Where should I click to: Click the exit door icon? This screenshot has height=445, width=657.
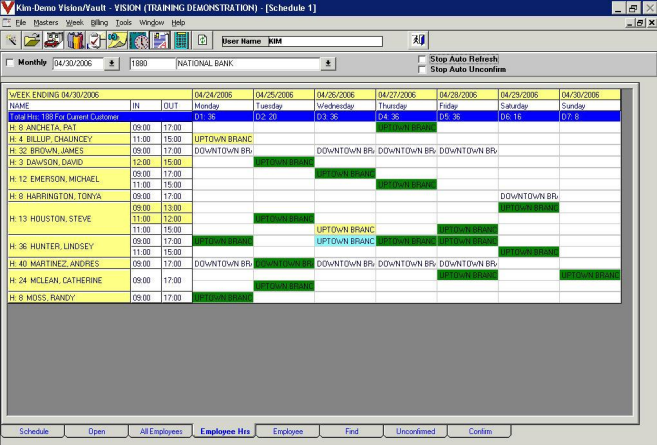tap(418, 40)
